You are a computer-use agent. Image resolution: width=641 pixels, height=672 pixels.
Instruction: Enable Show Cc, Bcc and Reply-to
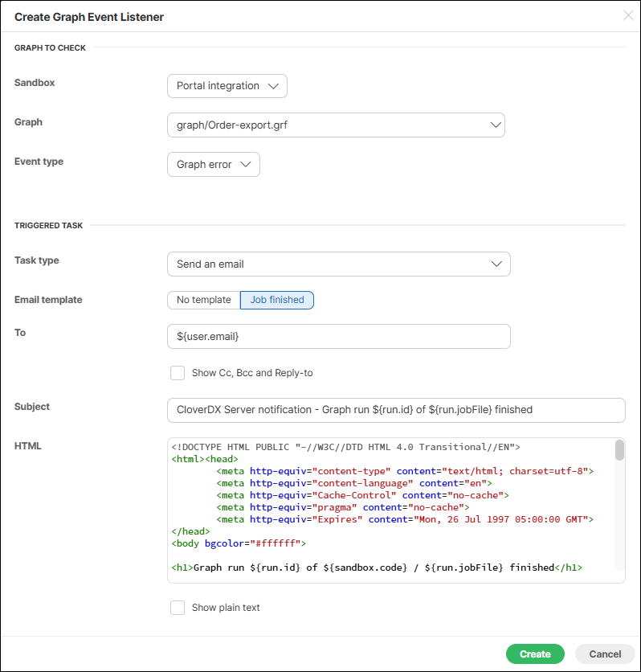178,373
